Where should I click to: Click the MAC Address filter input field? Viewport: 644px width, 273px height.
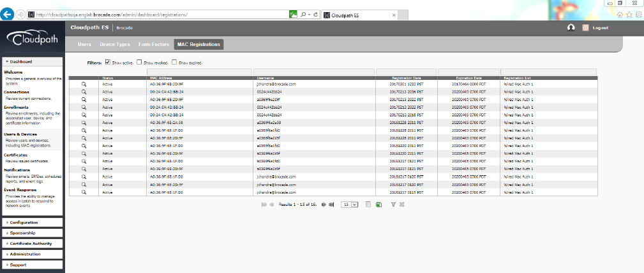coord(199,72)
